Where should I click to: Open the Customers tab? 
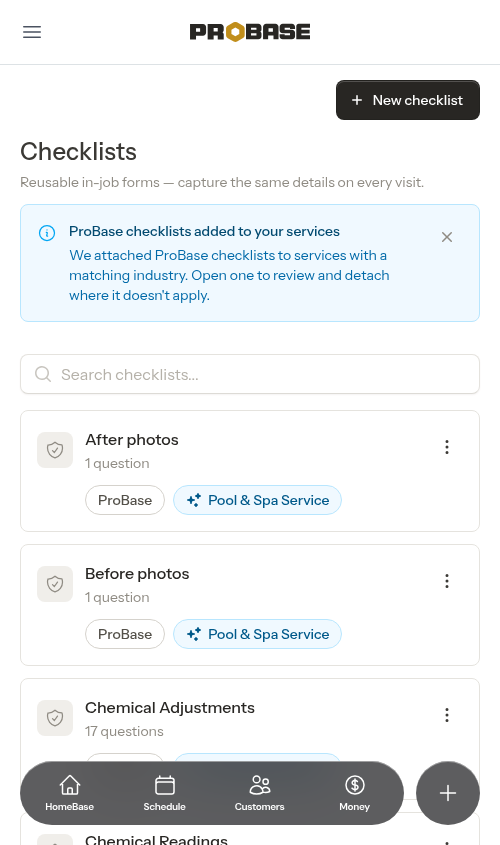pyautogui.click(x=259, y=793)
